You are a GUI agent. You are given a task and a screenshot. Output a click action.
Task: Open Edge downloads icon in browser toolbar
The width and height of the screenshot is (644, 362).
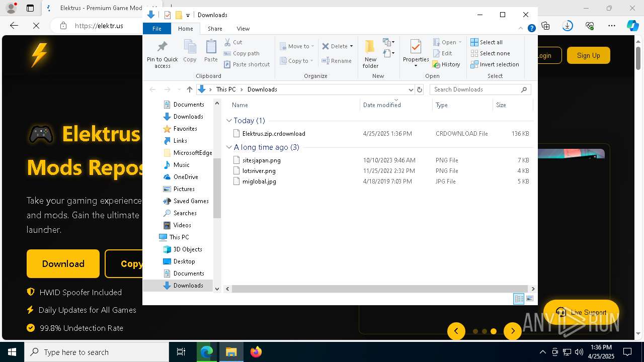click(568, 26)
